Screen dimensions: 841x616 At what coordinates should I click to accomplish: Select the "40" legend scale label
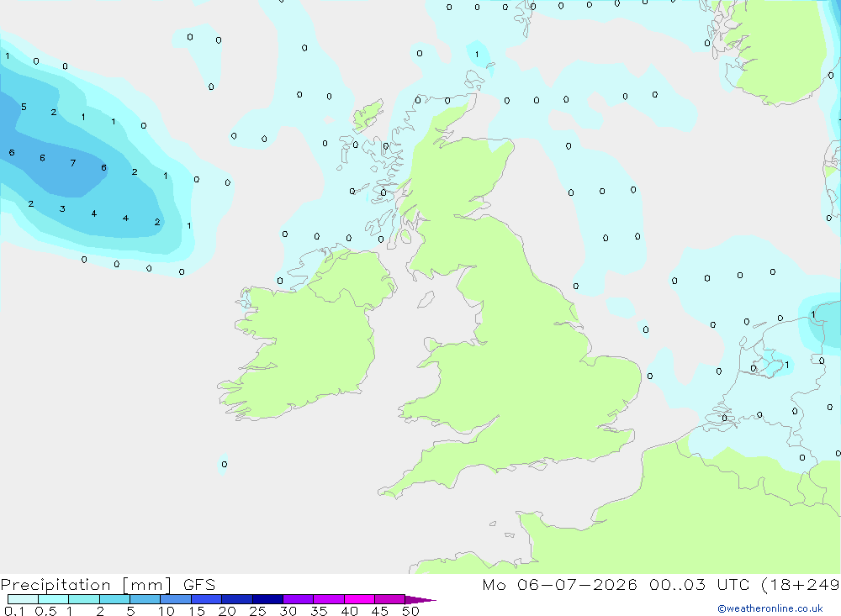coord(349,611)
